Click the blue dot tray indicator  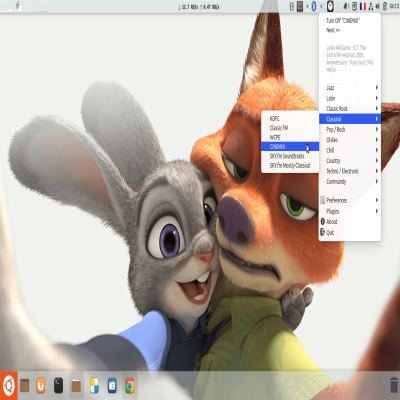[x=321, y=6]
